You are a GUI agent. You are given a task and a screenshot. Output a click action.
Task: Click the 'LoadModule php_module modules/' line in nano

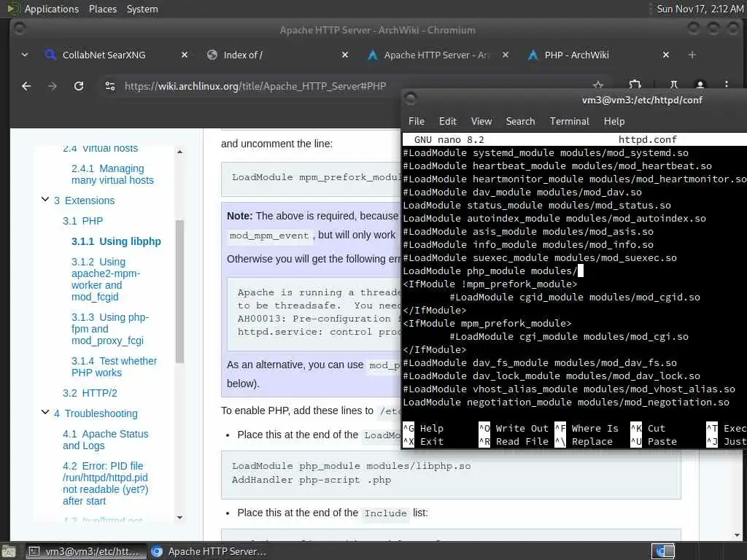coord(489,271)
